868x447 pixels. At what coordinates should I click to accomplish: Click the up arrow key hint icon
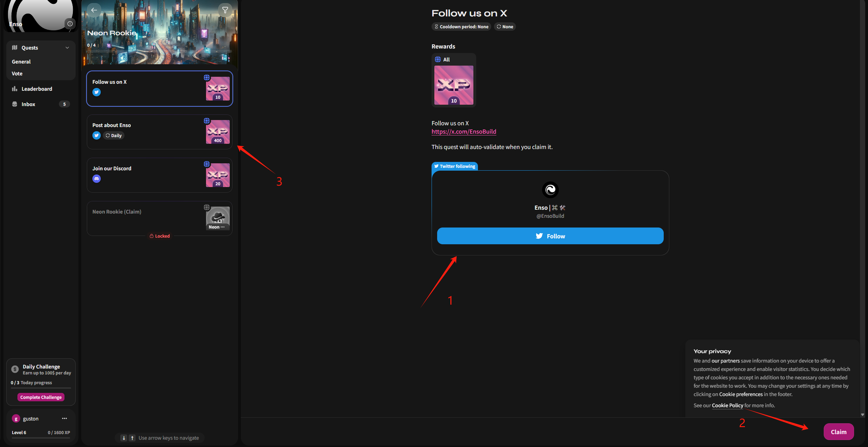(132, 438)
